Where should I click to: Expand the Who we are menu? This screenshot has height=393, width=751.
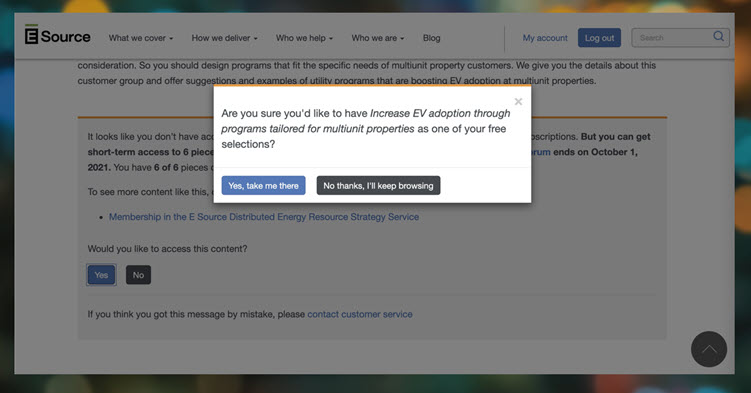[x=378, y=38]
